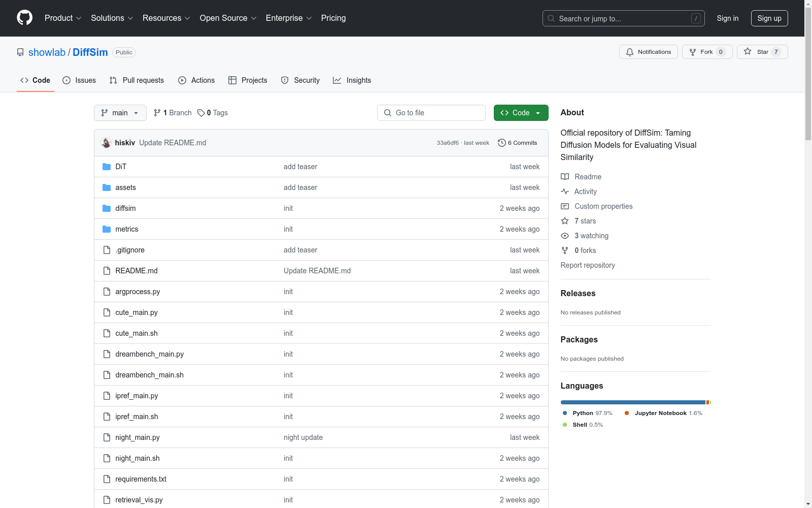Focus the Go to file field
812x508 pixels.
(431, 113)
